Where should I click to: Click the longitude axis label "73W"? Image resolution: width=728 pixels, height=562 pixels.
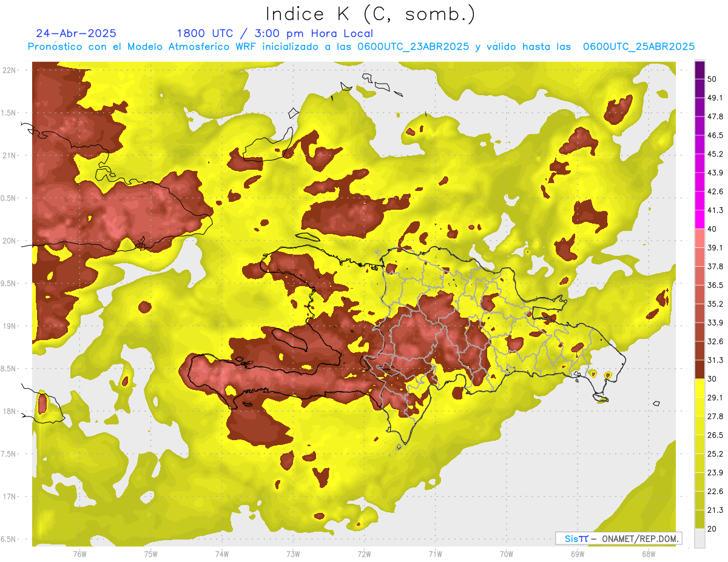(293, 554)
